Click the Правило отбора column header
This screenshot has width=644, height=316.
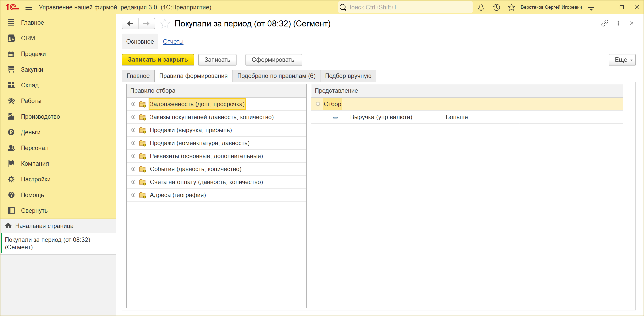coord(216,91)
